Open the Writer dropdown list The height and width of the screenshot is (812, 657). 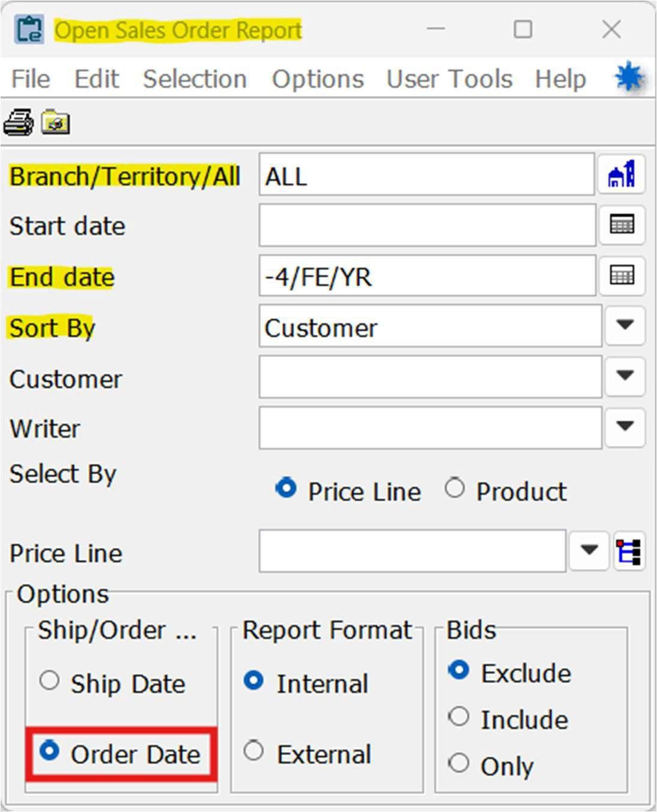tap(625, 426)
